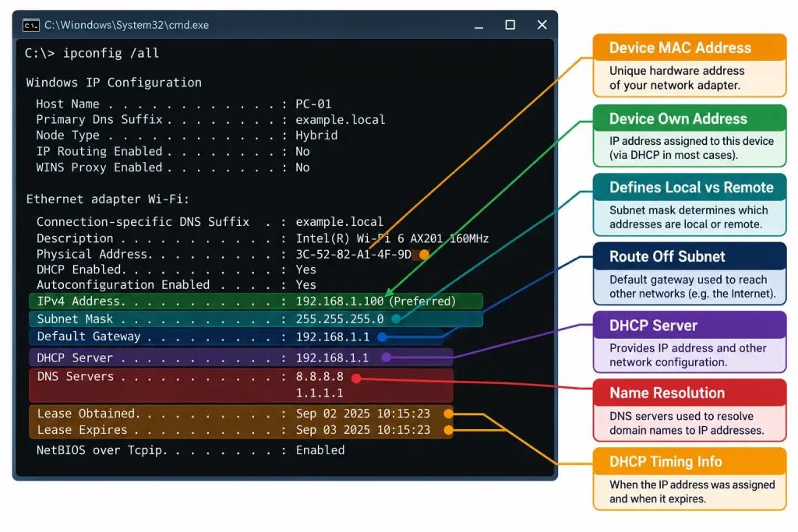Select Lease Expires Sep 03 2025 timestamp
Image resolution: width=798 pixels, height=532 pixels.
pos(363,430)
